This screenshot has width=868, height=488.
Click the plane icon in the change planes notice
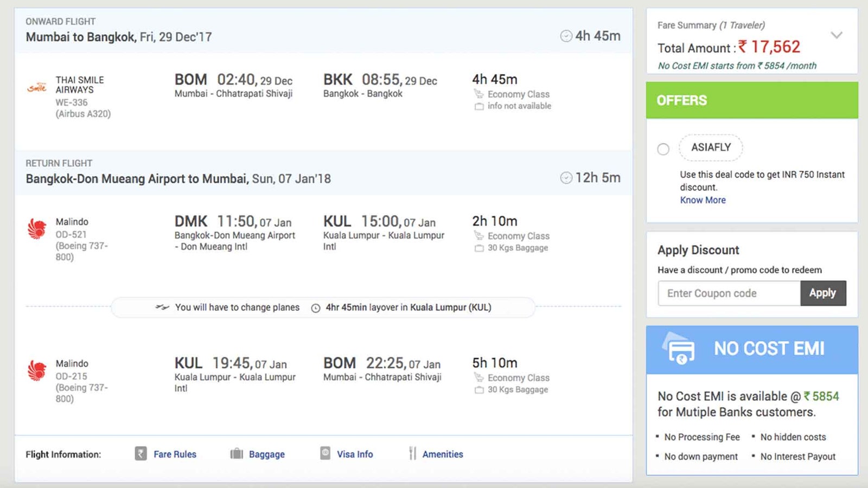point(162,307)
